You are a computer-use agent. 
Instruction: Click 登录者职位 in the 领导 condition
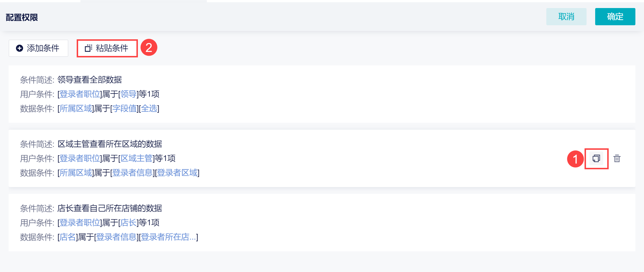80,94
